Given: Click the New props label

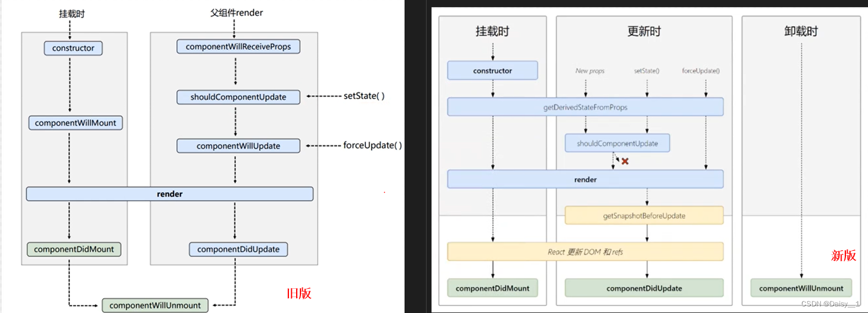Looking at the screenshot, I should click(589, 71).
